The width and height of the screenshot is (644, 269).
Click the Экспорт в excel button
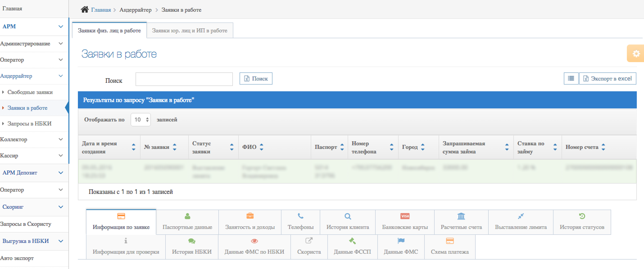click(608, 78)
